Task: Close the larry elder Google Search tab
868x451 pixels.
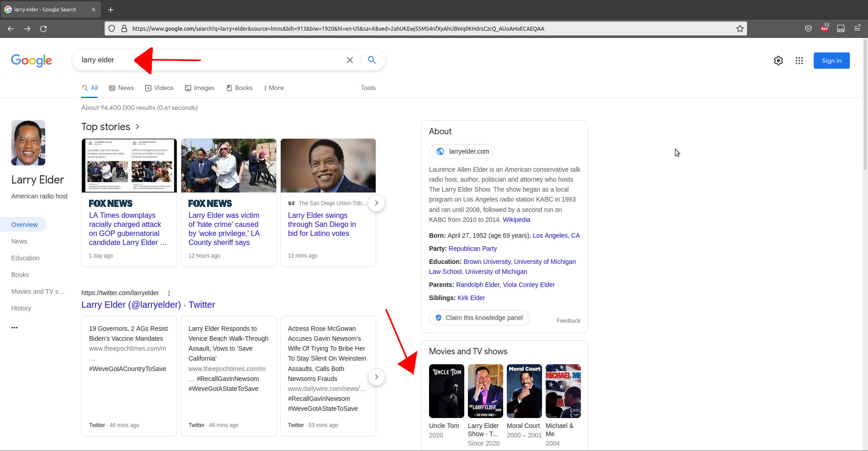Action: pyautogui.click(x=94, y=9)
